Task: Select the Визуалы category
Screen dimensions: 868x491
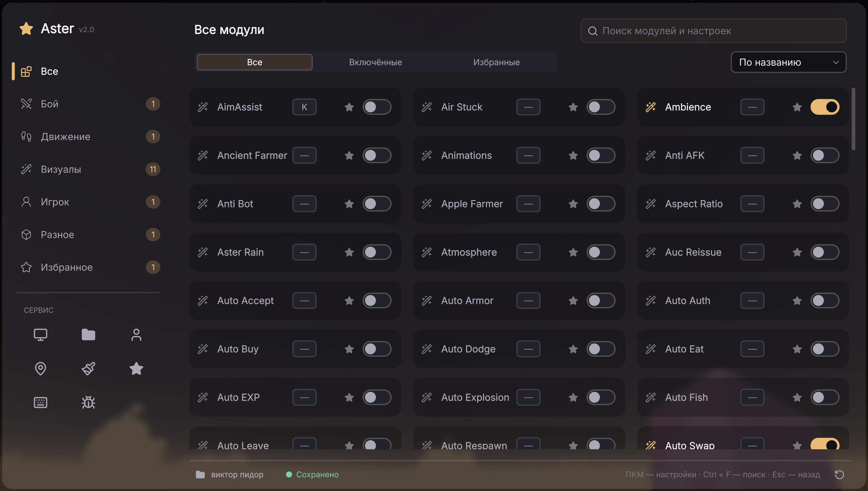Action: pos(88,169)
